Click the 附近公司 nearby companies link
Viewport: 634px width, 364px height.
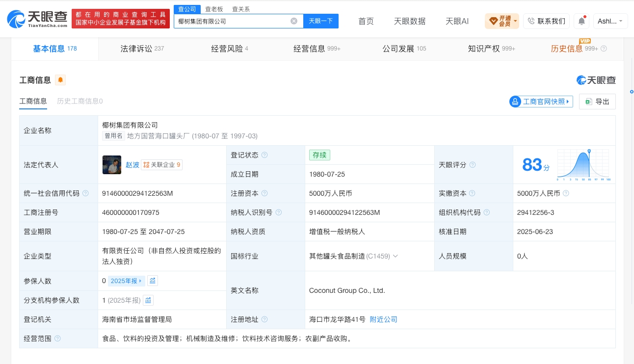point(383,319)
